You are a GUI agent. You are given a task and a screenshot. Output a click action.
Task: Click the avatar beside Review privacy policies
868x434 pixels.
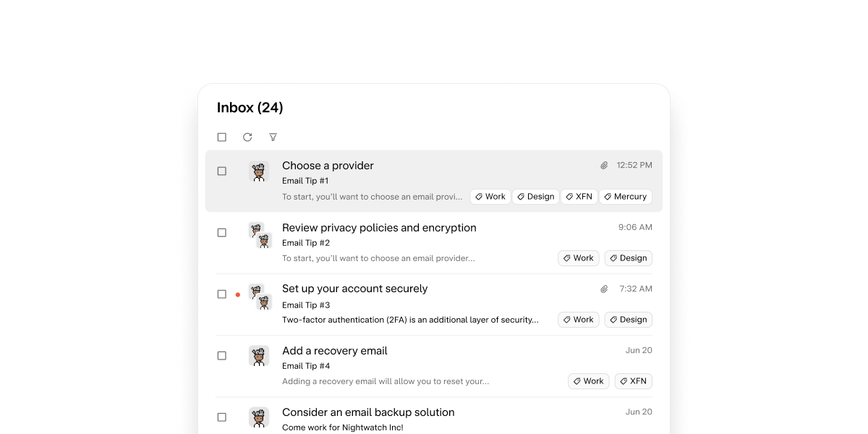click(258, 234)
